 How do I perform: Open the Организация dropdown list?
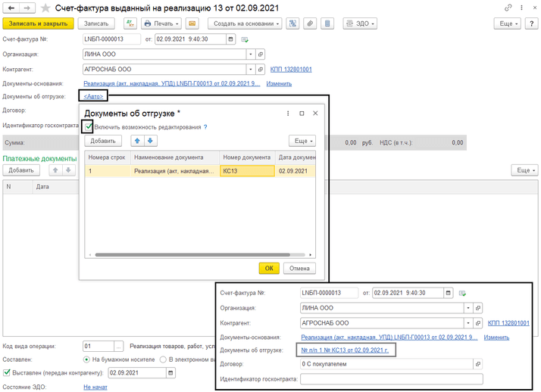[250, 54]
